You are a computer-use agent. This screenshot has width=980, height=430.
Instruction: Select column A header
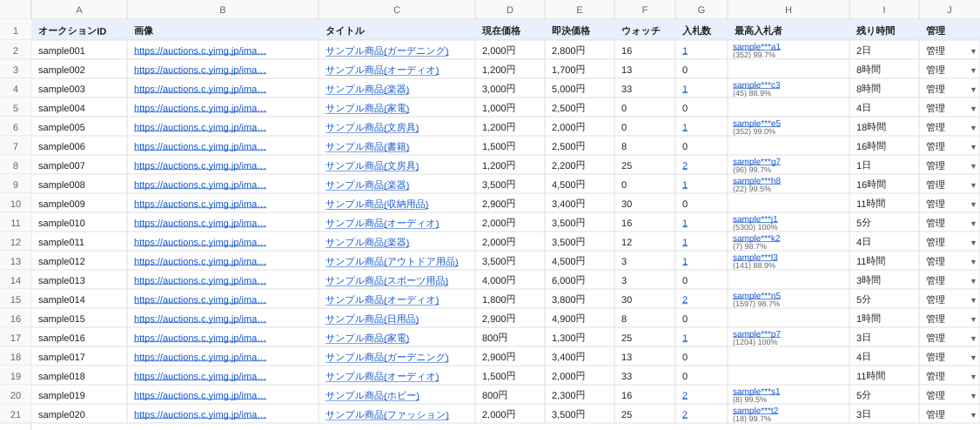click(x=78, y=10)
